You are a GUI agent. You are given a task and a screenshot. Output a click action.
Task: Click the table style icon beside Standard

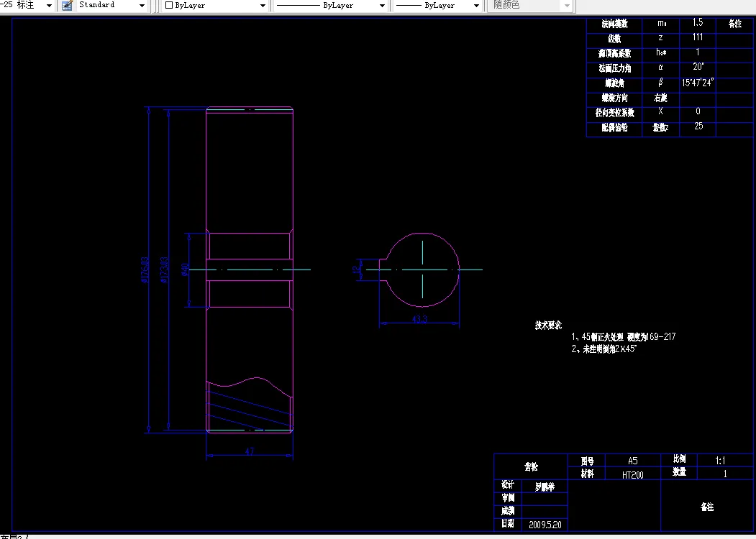tap(67, 5)
